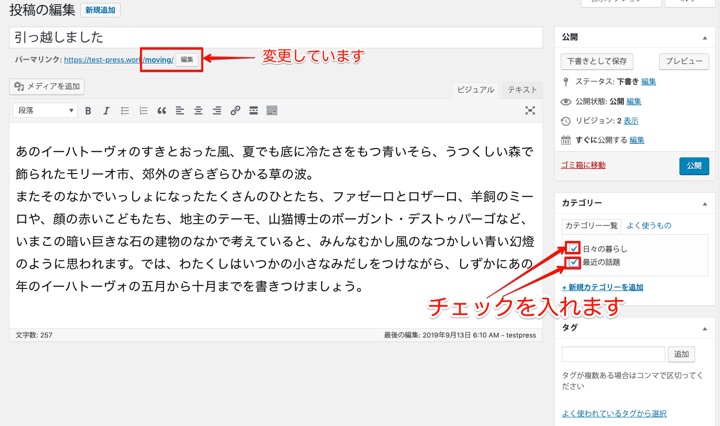Apply blockquote formatting
The height and width of the screenshot is (426, 720).
(162, 111)
